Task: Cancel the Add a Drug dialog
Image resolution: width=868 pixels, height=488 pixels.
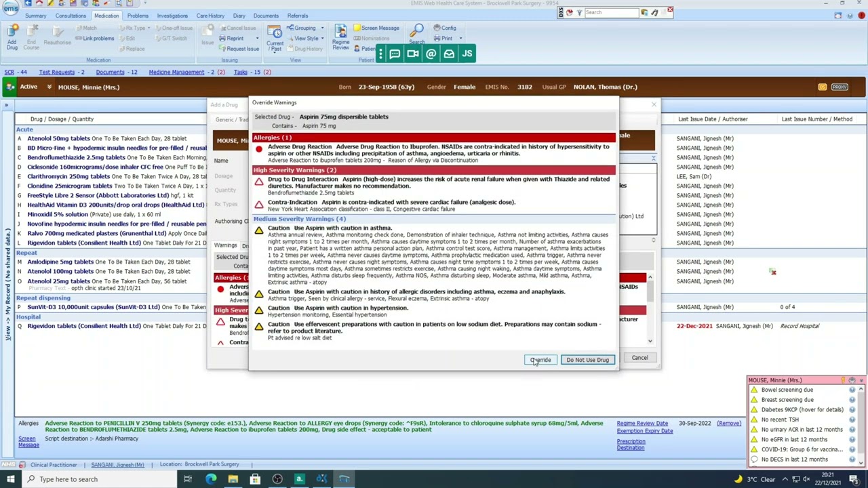Action: (x=639, y=358)
